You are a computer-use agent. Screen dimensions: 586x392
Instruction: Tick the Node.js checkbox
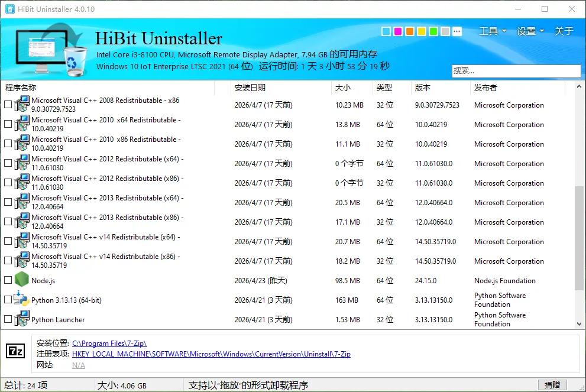pyautogui.click(x=8, y=280)
